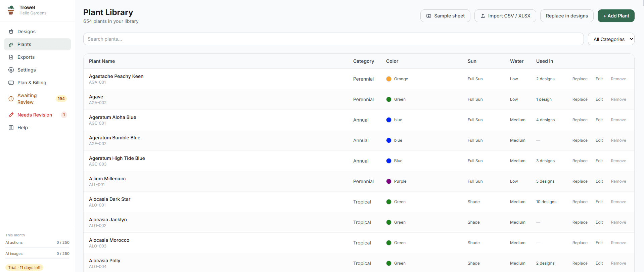Click the orange swatch for Agastache Peachy Keen
Viewport: 644px width, 272px height.
click(x=389, y=79)
